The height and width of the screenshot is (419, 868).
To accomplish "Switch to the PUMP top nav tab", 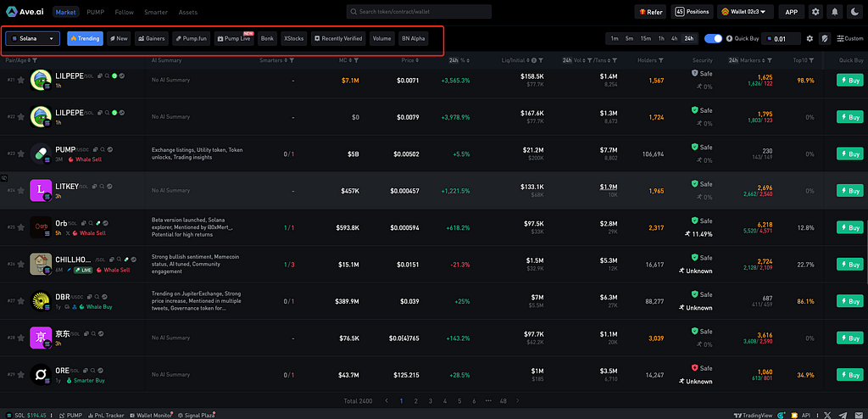I will point(95,12).
